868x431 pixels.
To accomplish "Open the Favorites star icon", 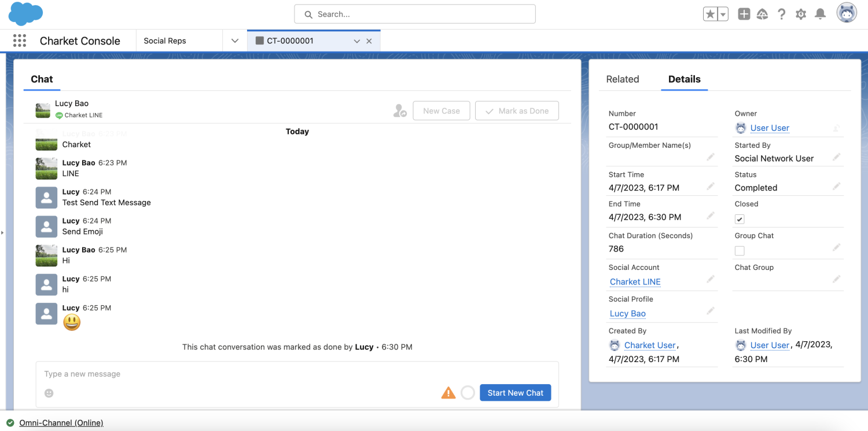I will [710, 14].
